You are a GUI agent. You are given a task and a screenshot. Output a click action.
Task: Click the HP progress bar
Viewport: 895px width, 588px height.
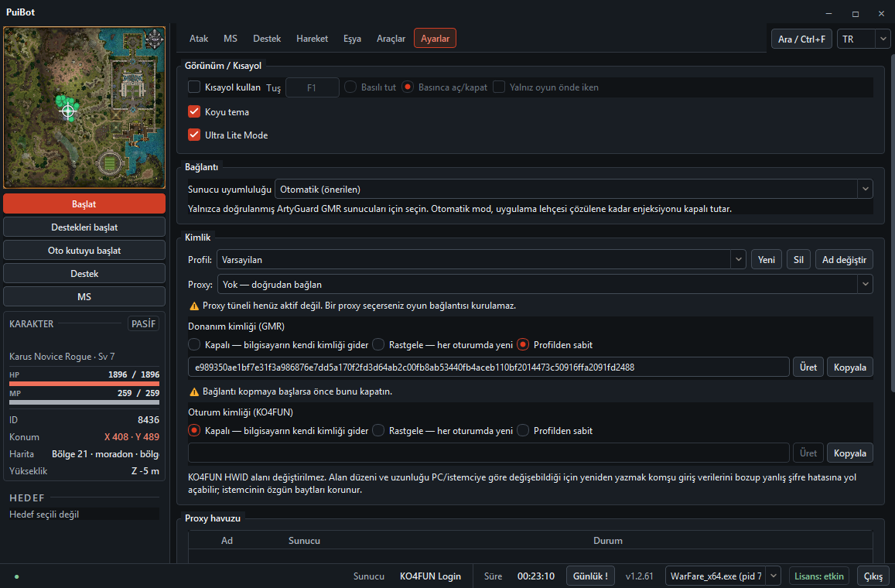[84, 384]
